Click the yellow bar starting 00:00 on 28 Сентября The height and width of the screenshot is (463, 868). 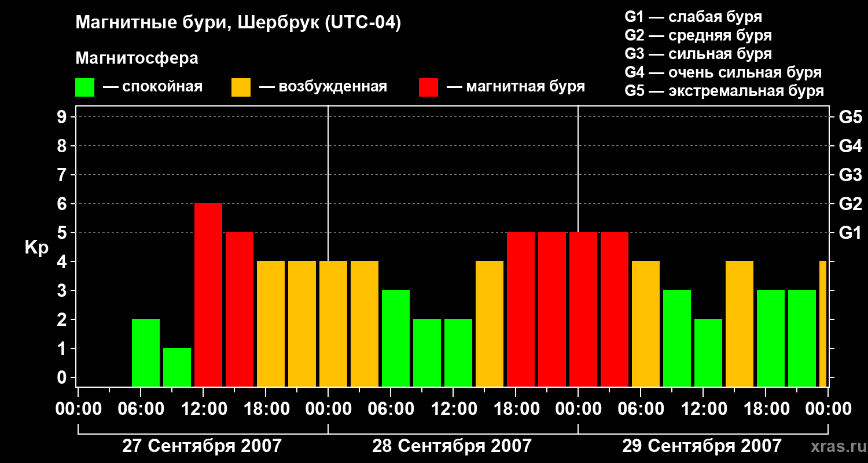[x=333, y=324]
